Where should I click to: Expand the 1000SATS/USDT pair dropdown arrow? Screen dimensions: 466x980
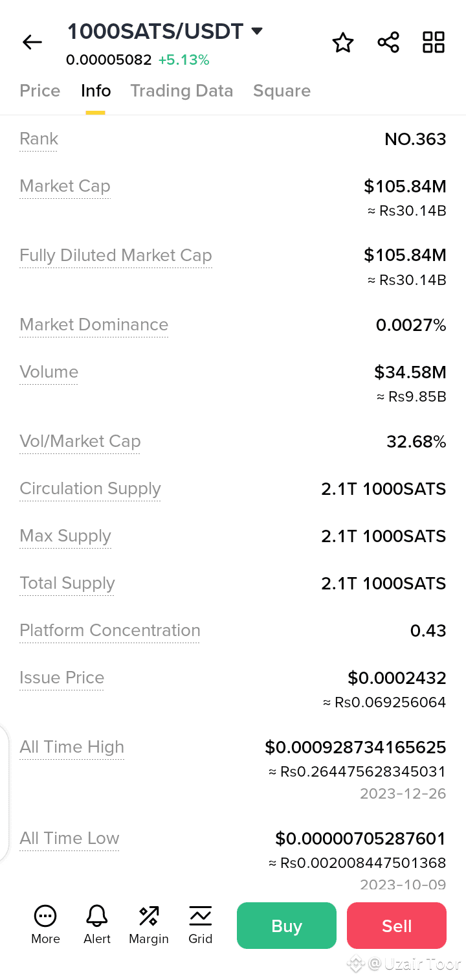pos(257,31)
